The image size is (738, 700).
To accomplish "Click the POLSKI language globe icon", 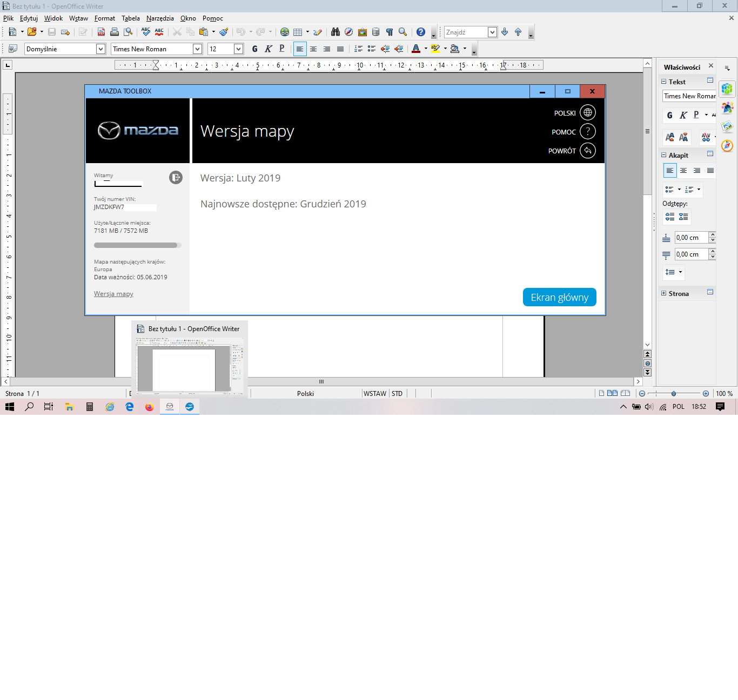I will 588,113.
